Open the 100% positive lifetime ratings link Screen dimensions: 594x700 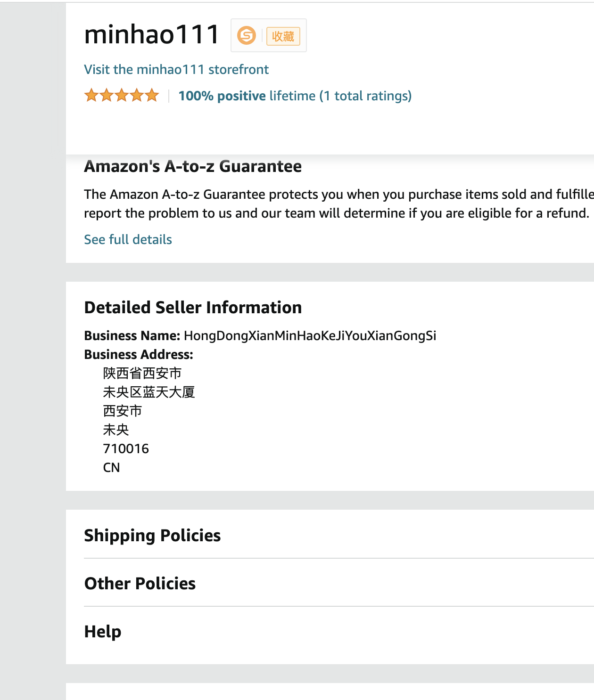[x=295, y=96]
